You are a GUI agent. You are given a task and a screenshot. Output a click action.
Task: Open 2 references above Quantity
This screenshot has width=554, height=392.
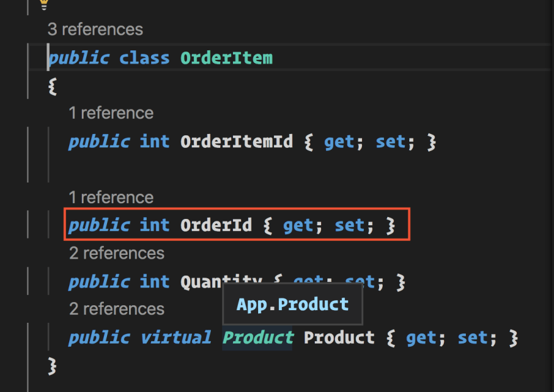[x=117, y=253]
